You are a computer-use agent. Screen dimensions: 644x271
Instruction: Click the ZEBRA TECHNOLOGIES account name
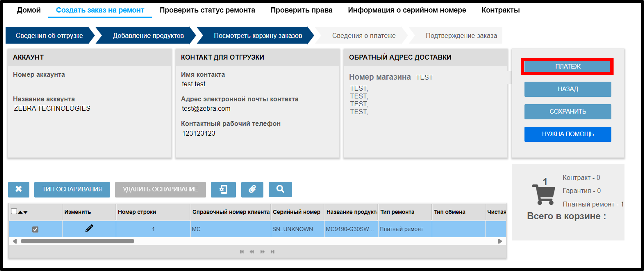[x=52, y=108]
